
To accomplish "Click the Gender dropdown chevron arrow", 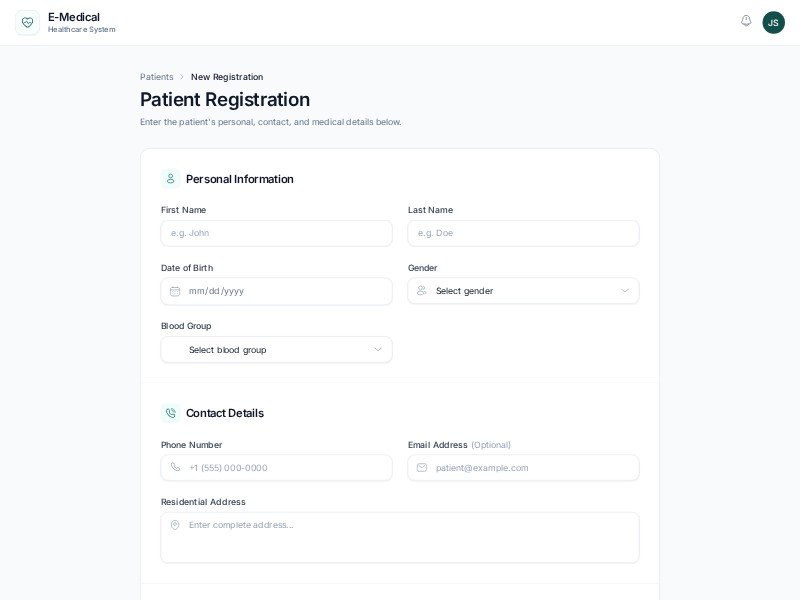I will (x=625, y=291).
